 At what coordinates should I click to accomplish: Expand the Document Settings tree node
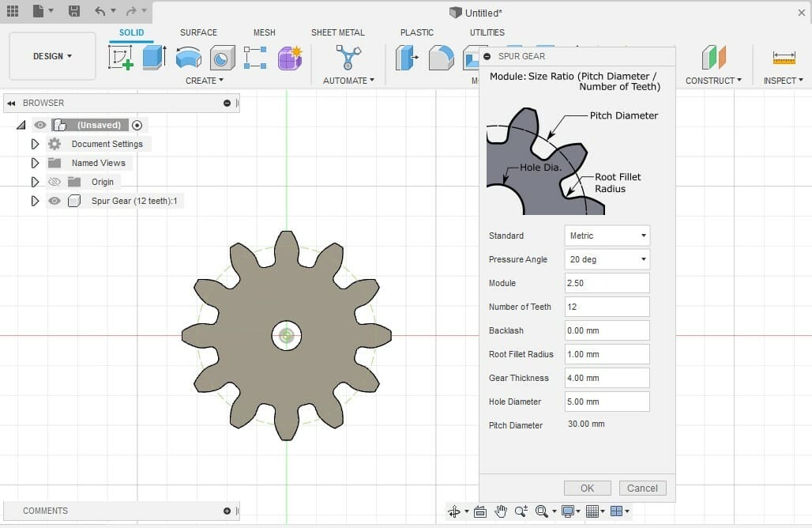click(x=35, y=144)
